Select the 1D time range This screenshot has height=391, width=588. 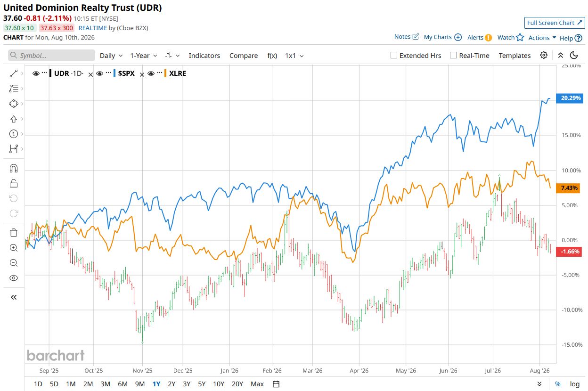coord(38,384)
